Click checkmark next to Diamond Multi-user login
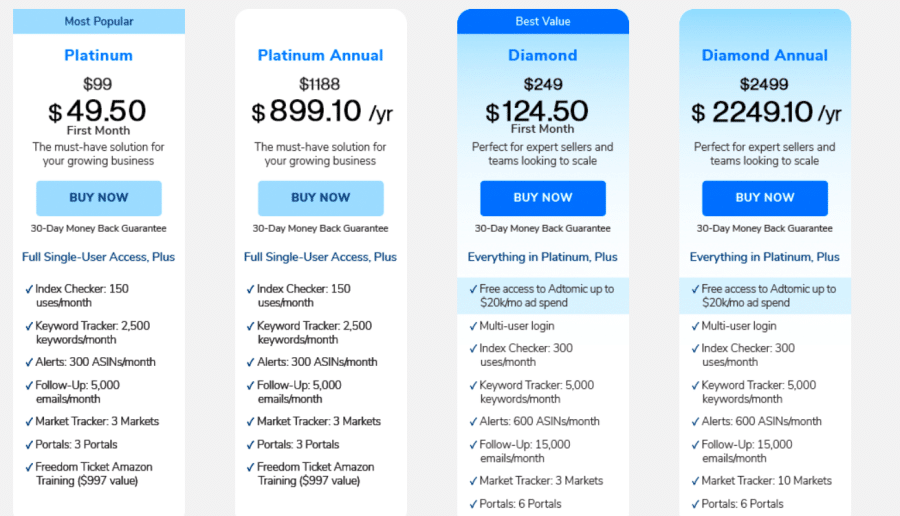900x516 pixels. [473, 326]
